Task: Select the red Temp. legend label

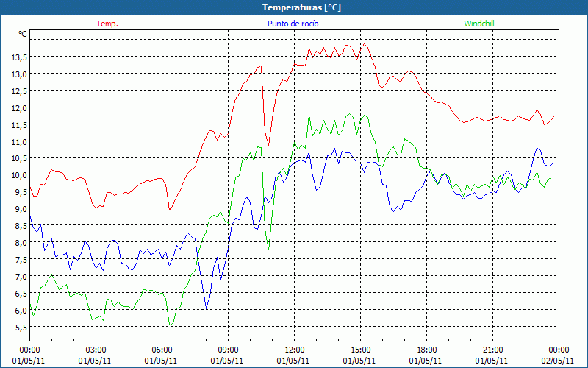Action: 107,24
